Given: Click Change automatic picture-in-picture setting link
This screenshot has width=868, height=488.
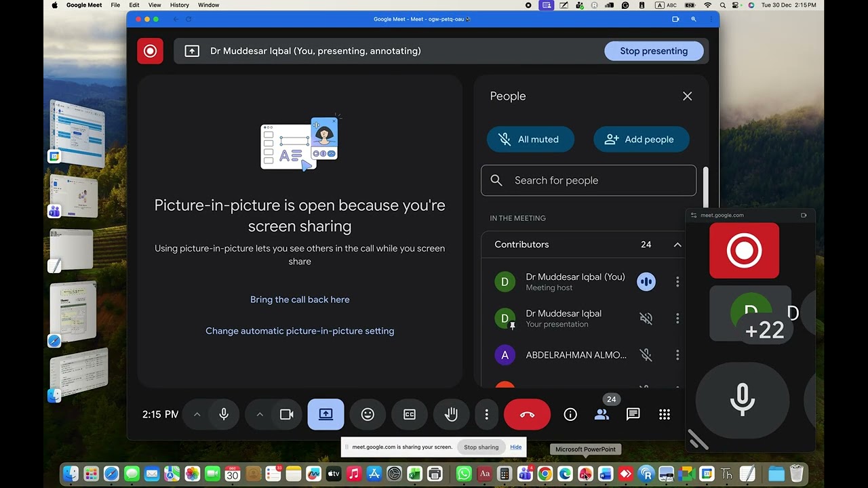Looking at the screenshot, I should click(300, 331).
